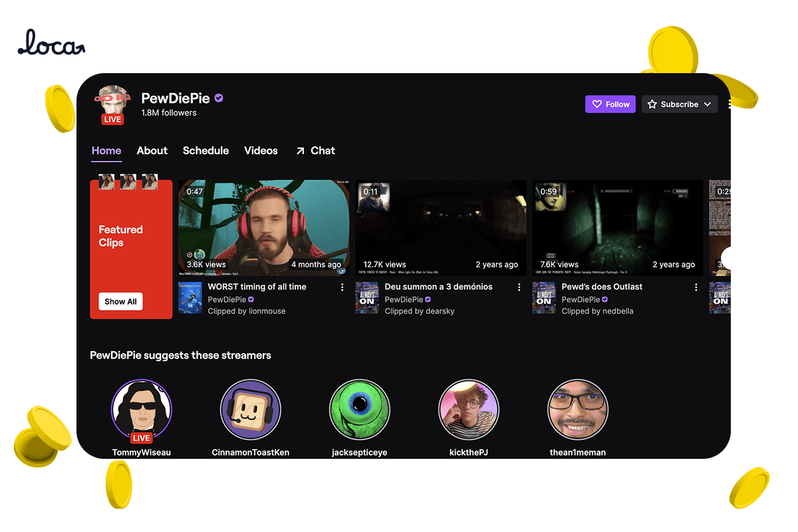798x532 pixels.
Task: Click the jacksepticeye streamer name
Action: [x=359, y=452]
